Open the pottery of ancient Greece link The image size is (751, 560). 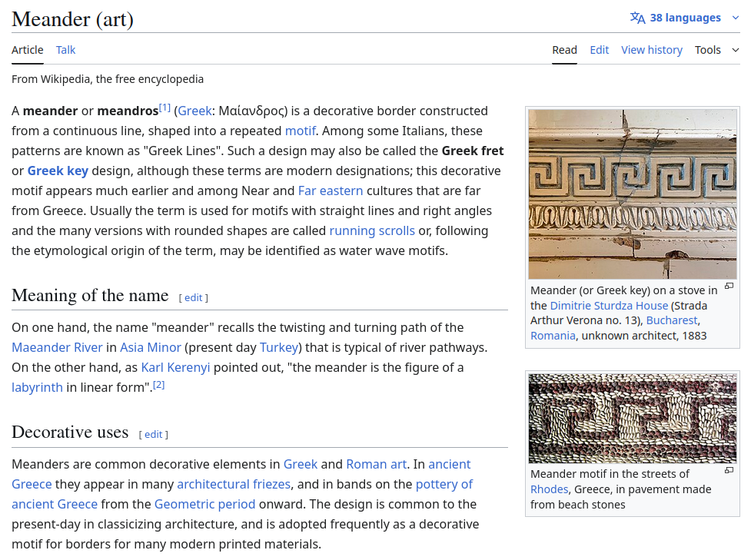[444, 485]
